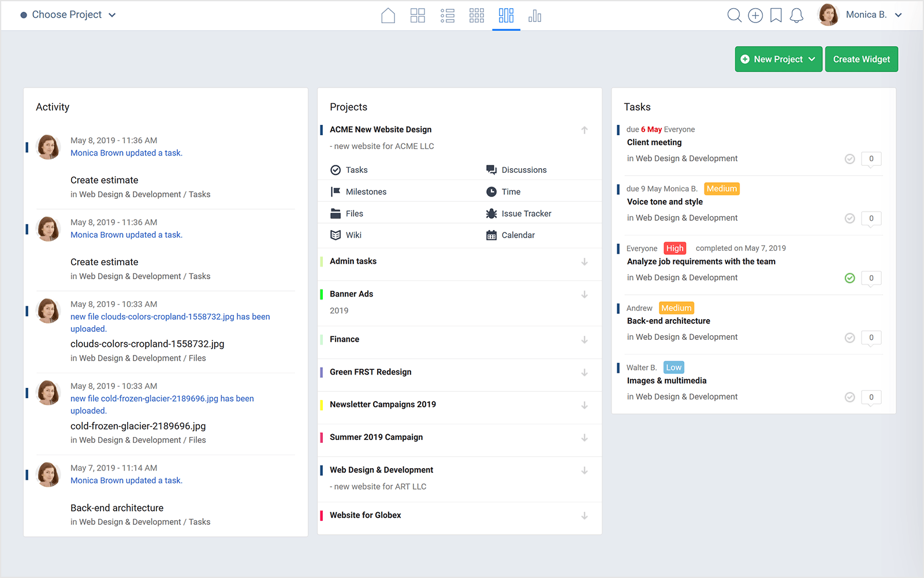Screen dimensions: 924x578
Task: Mark Back-end architecture task complete
Action: click(x=850, y=338)
